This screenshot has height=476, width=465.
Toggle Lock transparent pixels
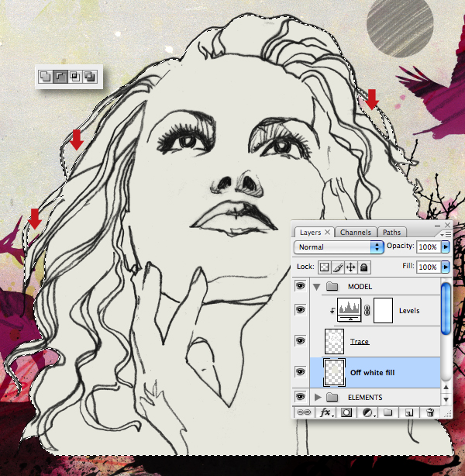(325, 267)
